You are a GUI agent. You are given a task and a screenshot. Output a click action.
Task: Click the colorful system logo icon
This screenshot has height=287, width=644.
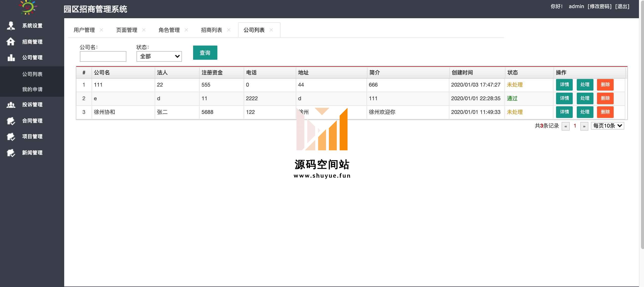point(28,7)
